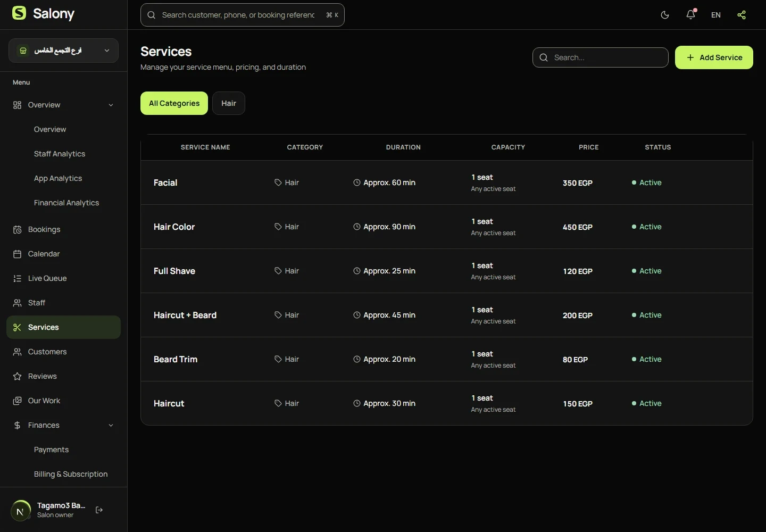Click the Our Work gallery icon
766x532 pixels.
tap(18, 401)
